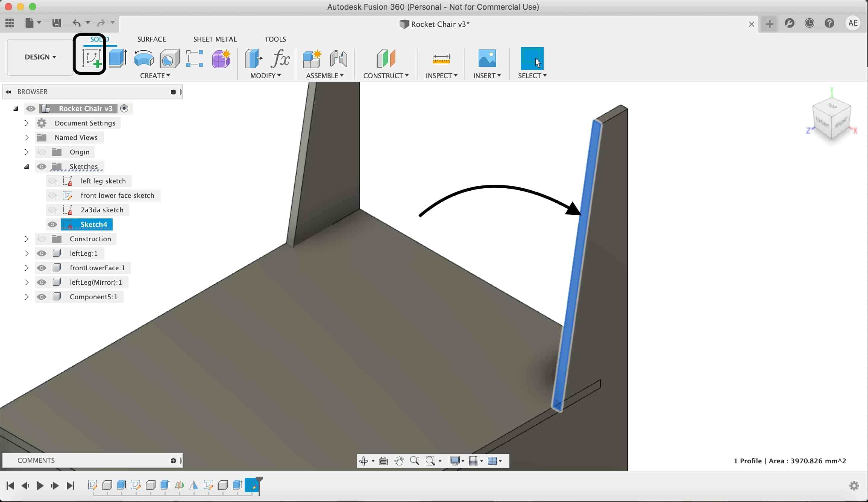Hide the Component5:1 component

42,297
